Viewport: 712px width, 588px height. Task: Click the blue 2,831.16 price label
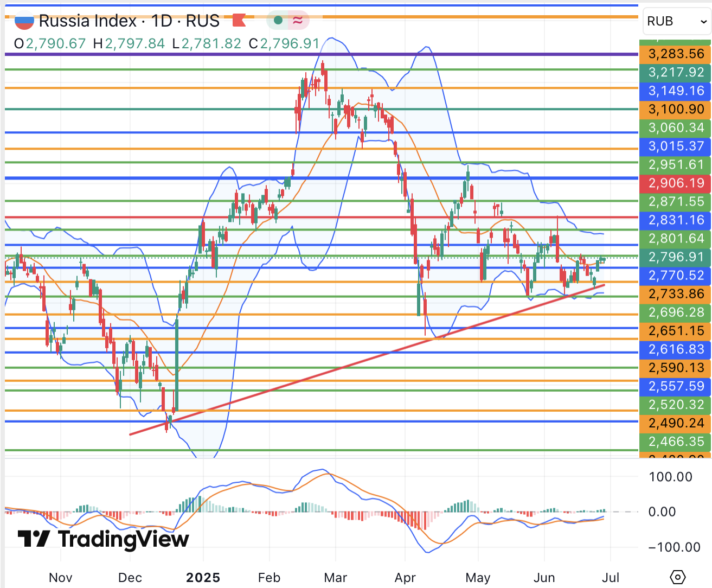tap(676, 220)
